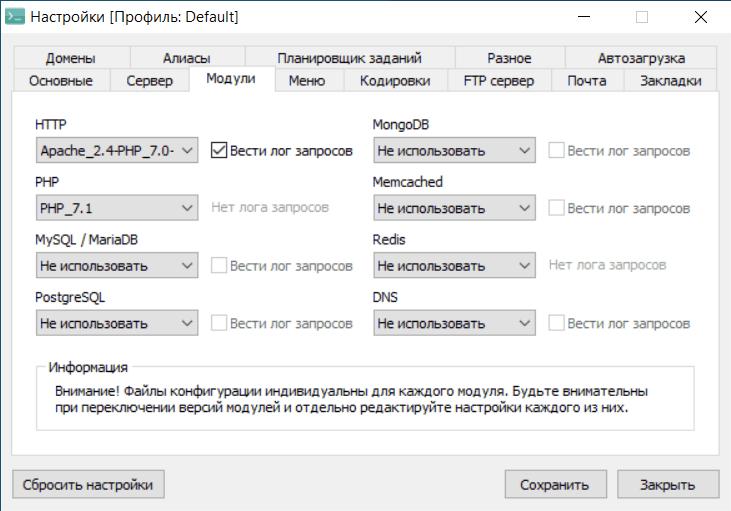Open the Redis module dropdown

pos(455,267)
